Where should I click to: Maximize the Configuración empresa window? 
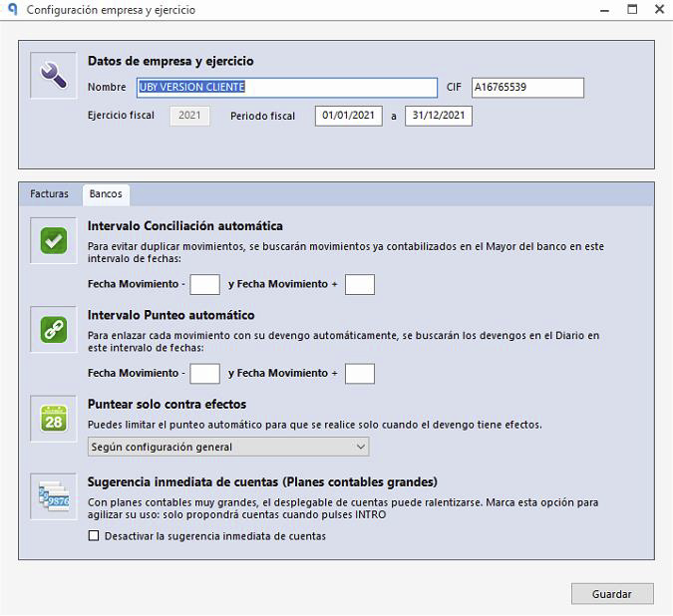[632, 9]
